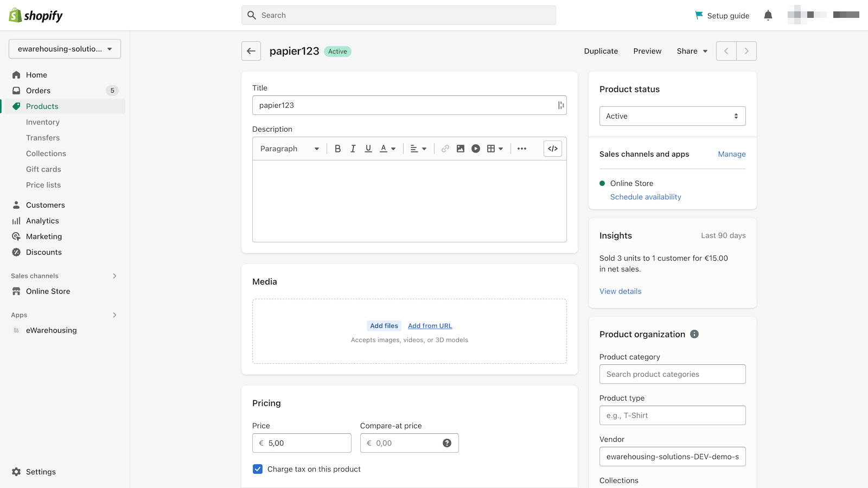Open the text color picker
The height and width of the screenshot is (488, 868).
[387, 149]
